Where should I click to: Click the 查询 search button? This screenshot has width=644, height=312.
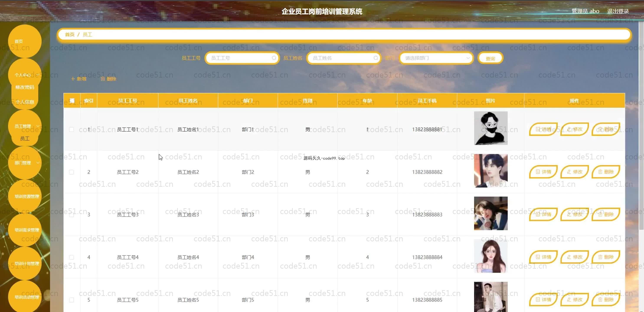tap(490, 58)
